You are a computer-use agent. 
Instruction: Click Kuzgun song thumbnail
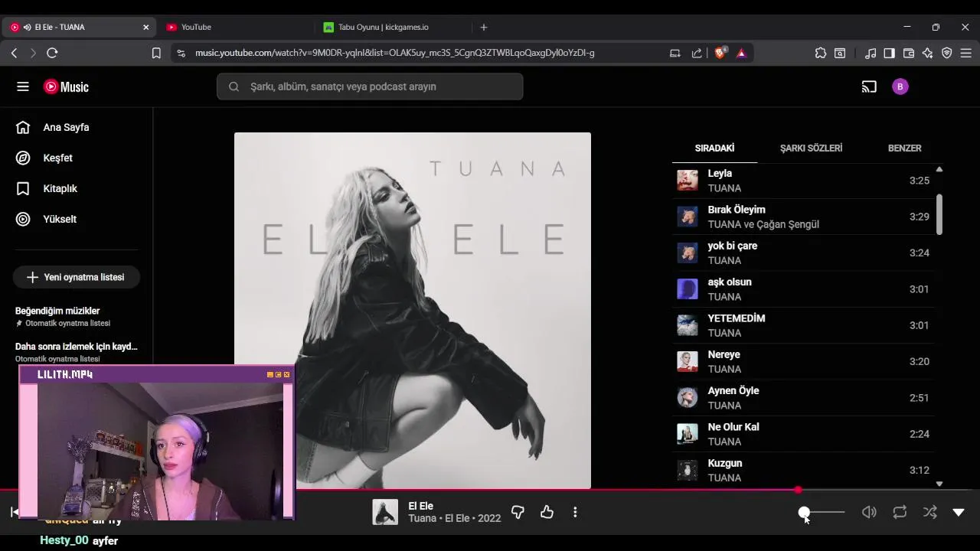(x=688, y=470)
